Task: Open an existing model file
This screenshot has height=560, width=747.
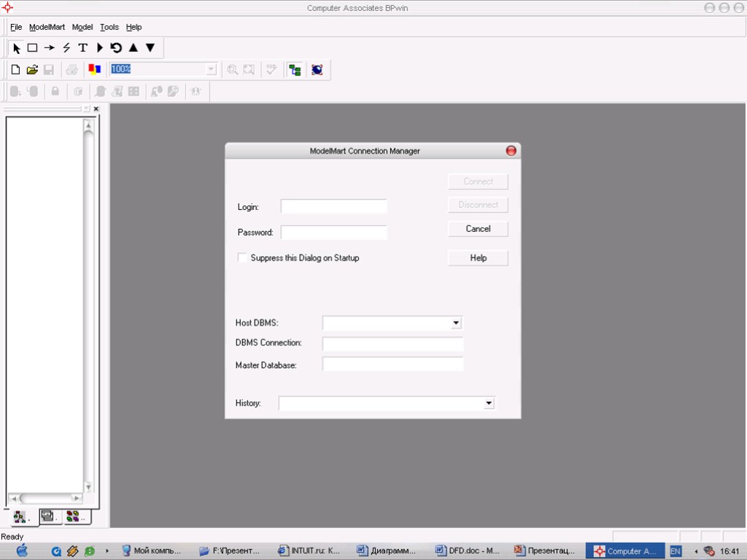Action: (32, 70)
